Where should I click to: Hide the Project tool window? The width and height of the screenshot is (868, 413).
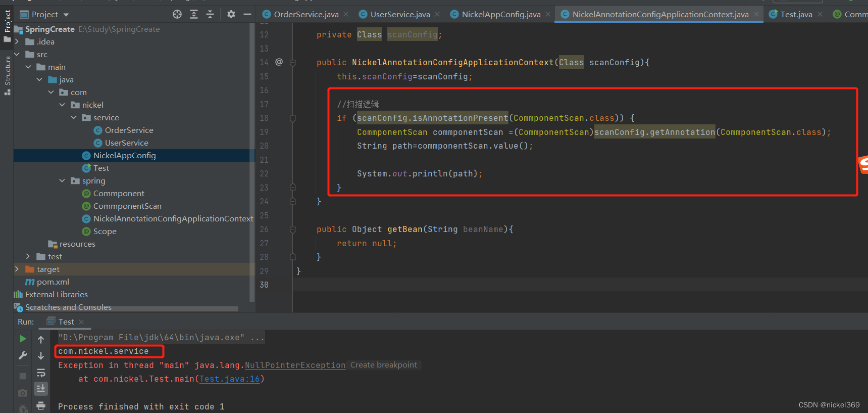(247, 14)
